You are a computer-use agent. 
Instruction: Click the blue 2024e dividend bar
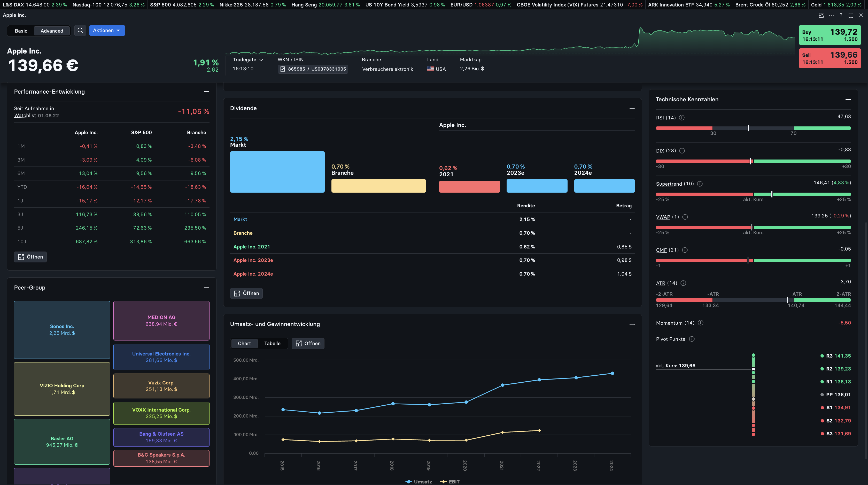[605, 186]
